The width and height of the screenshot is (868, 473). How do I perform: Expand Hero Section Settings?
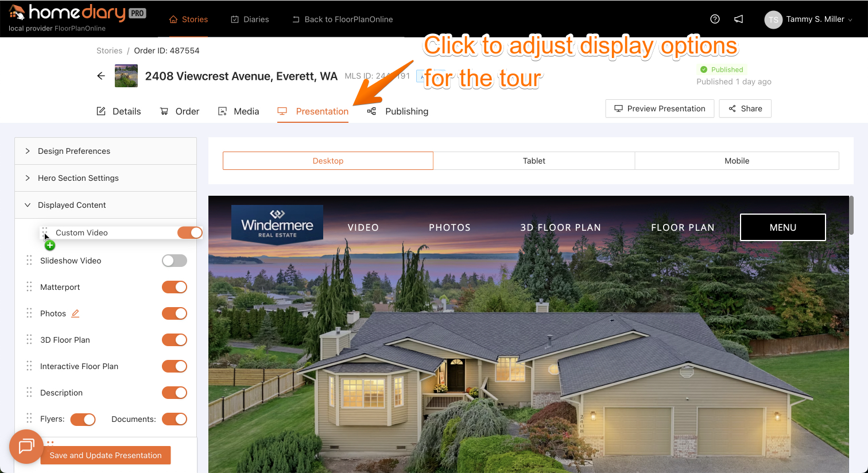106,178
